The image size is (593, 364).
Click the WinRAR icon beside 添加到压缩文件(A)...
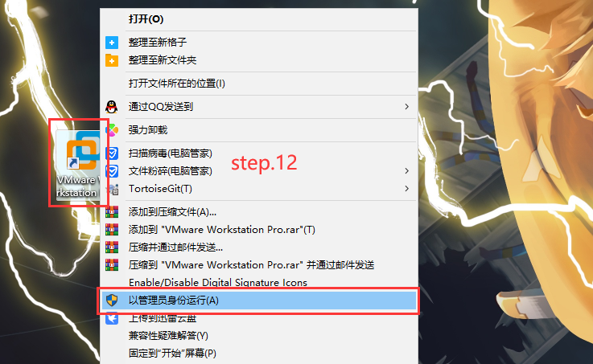tap(112, 212)
